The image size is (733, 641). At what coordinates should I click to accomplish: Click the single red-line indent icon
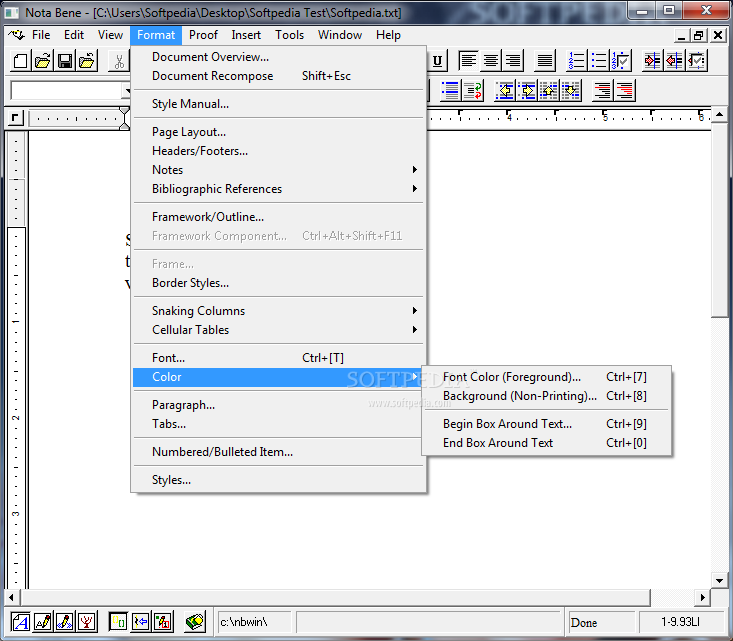point(603,90)
